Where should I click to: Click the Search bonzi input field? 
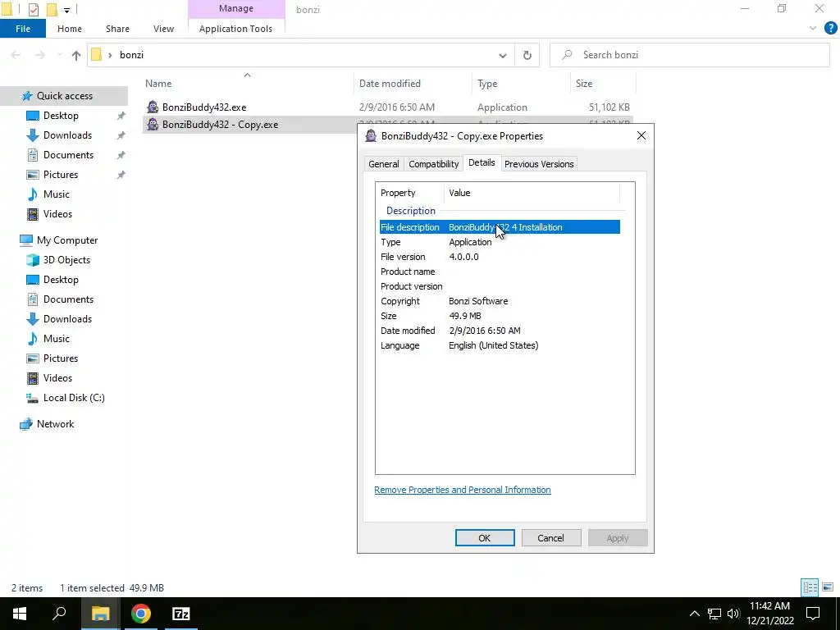(x=689, y=55)
